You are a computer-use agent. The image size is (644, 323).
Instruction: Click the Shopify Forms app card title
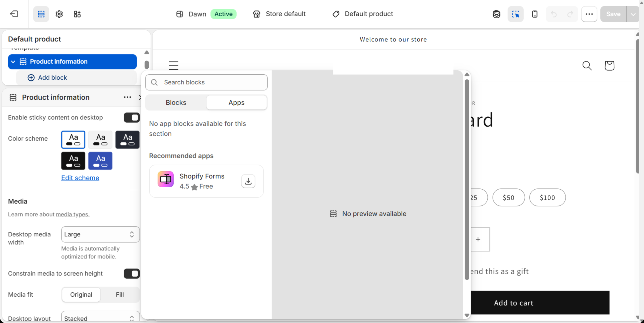click(202, 176)
